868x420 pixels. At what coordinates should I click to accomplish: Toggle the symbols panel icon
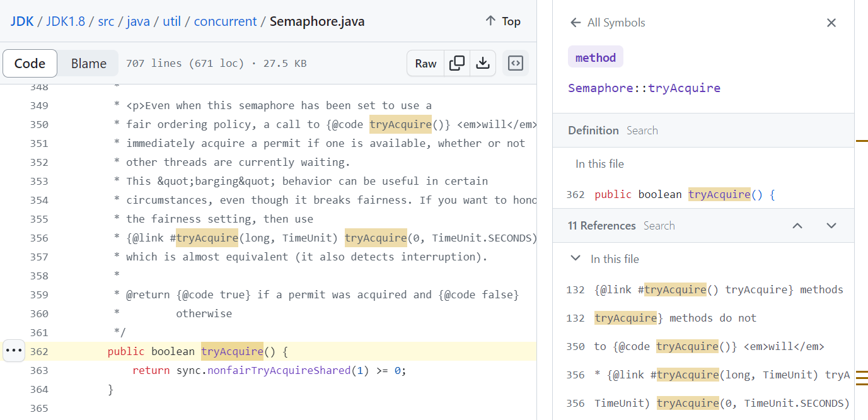[516, 63]
